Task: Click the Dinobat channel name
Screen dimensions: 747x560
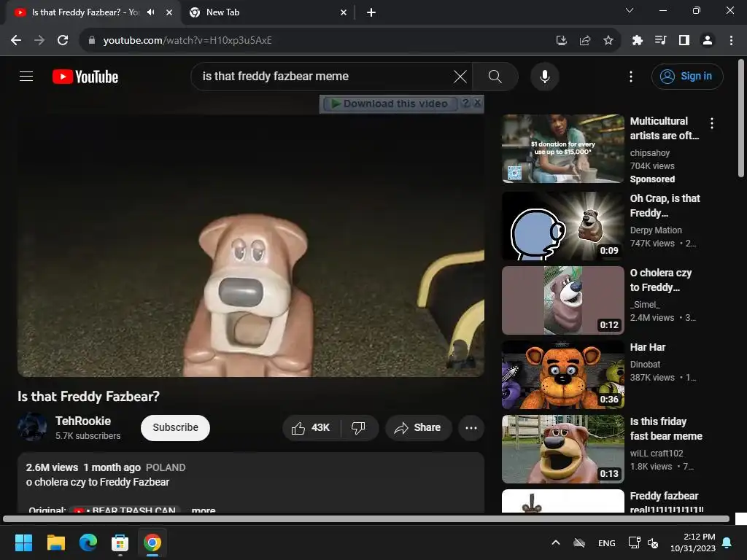Action: pos(645,365)
